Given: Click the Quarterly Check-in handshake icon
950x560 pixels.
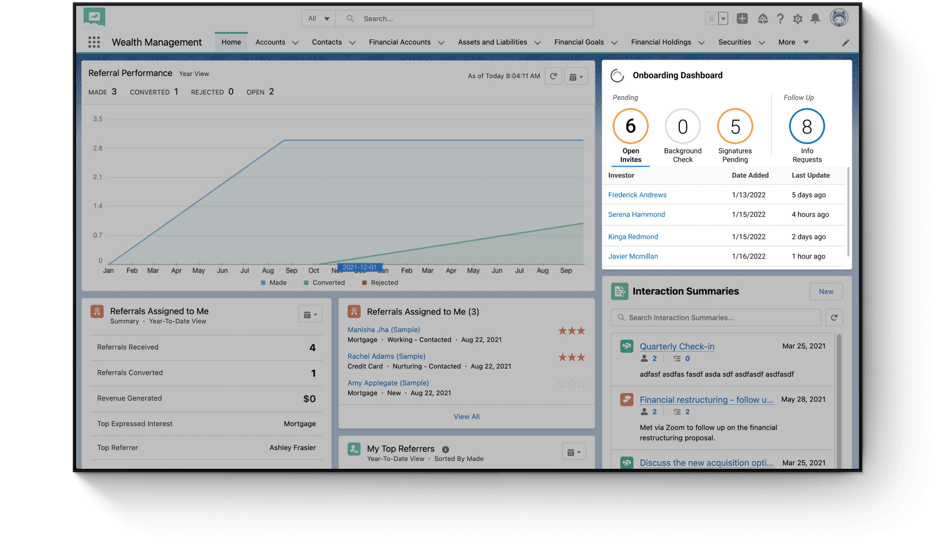Looking at the screenshot, I should [627, 346].
